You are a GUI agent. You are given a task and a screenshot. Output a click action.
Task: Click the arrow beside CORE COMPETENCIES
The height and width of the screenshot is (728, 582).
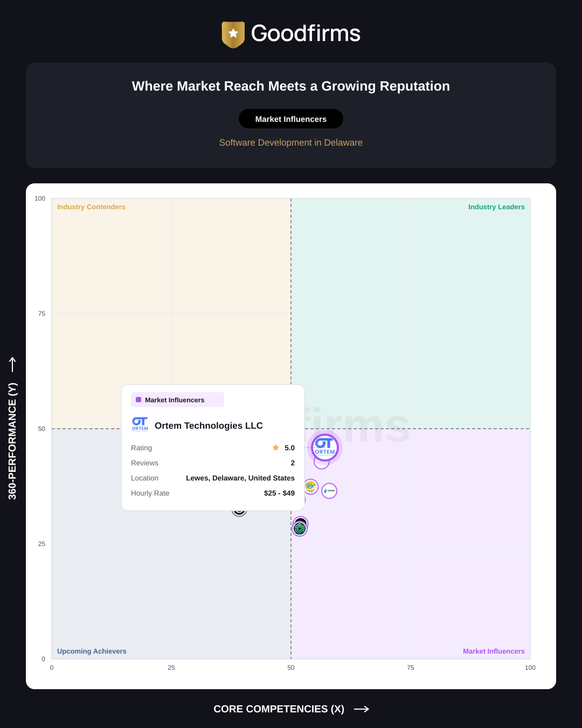click(x=362, y=709)
